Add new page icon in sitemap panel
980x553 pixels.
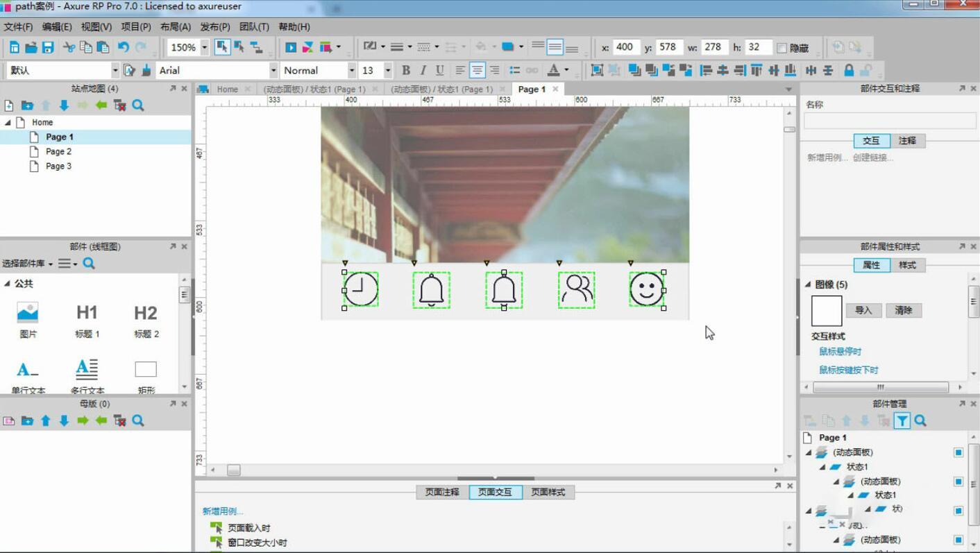9,105
